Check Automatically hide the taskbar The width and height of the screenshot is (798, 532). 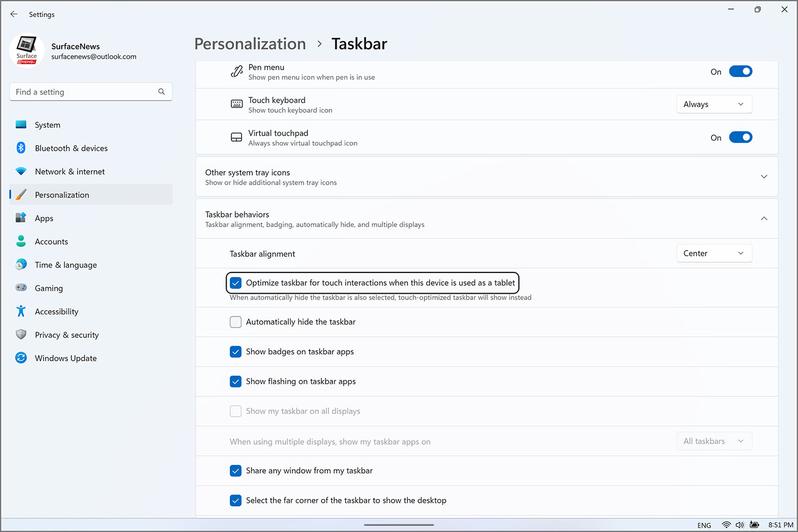click(236, 322)
